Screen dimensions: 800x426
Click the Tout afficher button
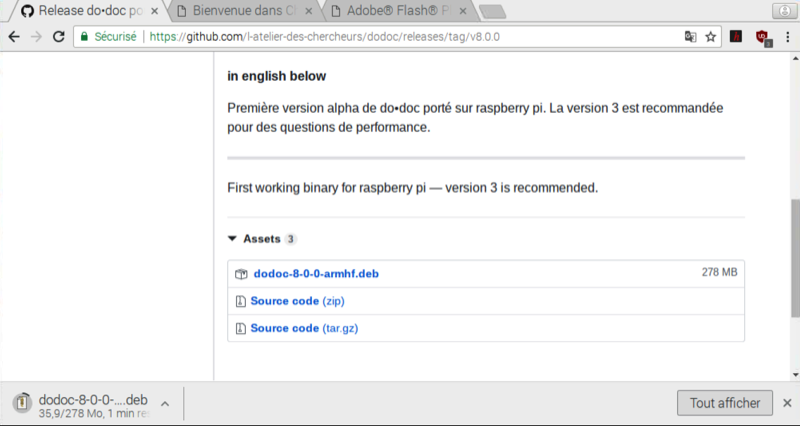pyautogui.click(x=725, y=403)
